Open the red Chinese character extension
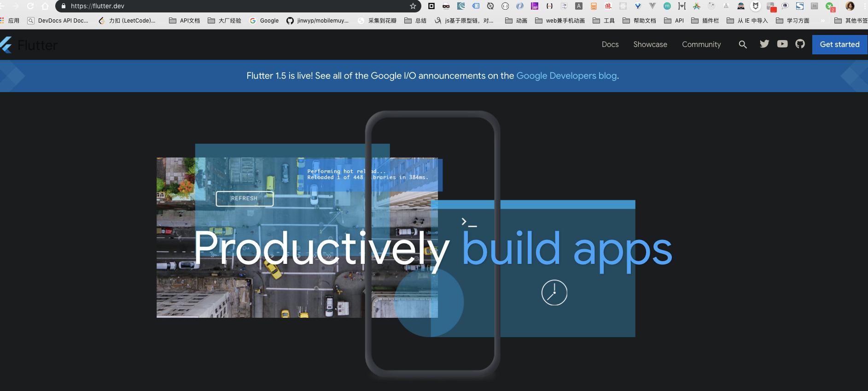This screenshot has width=868, height=391. pyautogui.click(x=608, y=6)
